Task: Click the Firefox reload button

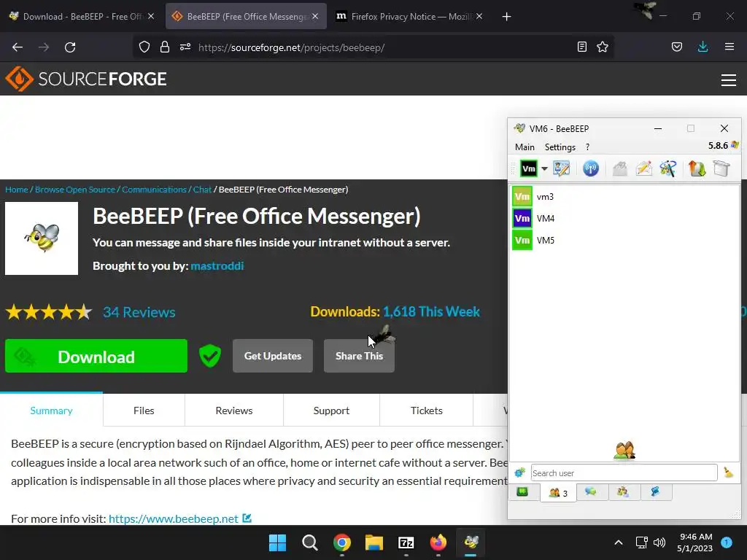Action: coord(70,47)
